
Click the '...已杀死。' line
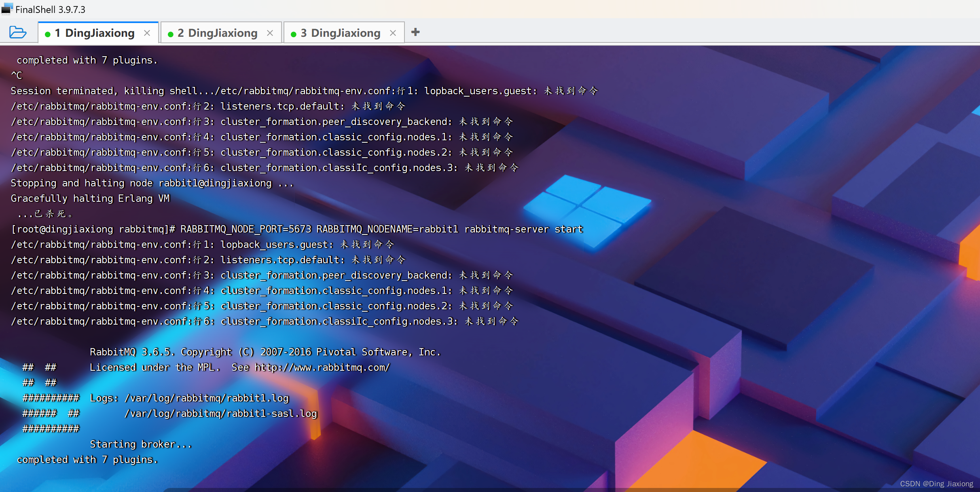click(45, 214)
